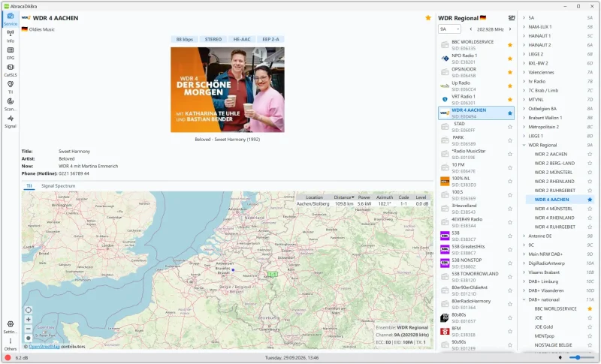Mute audio with the speaker icon
601x364 pixels.
(x=560, y=357)
